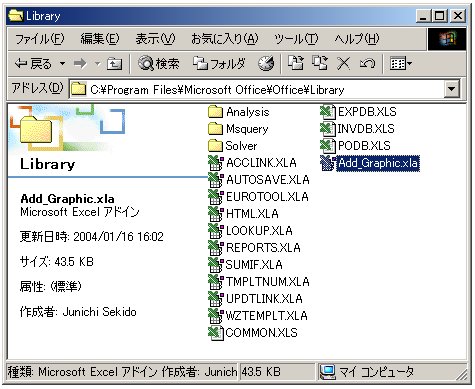This screenshot has height=389, width=475.
Task: Select the SUMIF.XLA add-in icon
Action: pyautogui.click(x=215, y=265)
